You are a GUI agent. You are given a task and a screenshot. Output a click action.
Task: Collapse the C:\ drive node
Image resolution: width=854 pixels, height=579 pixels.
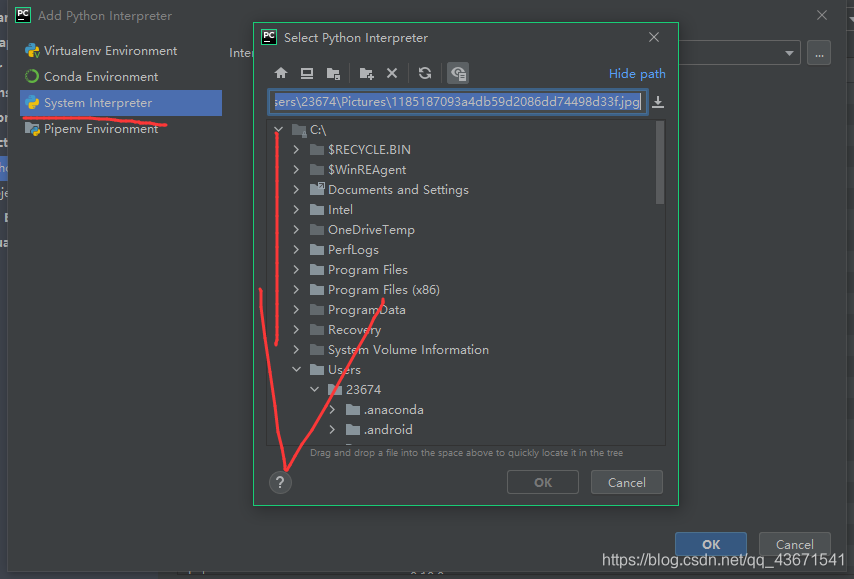click(278, 130)
